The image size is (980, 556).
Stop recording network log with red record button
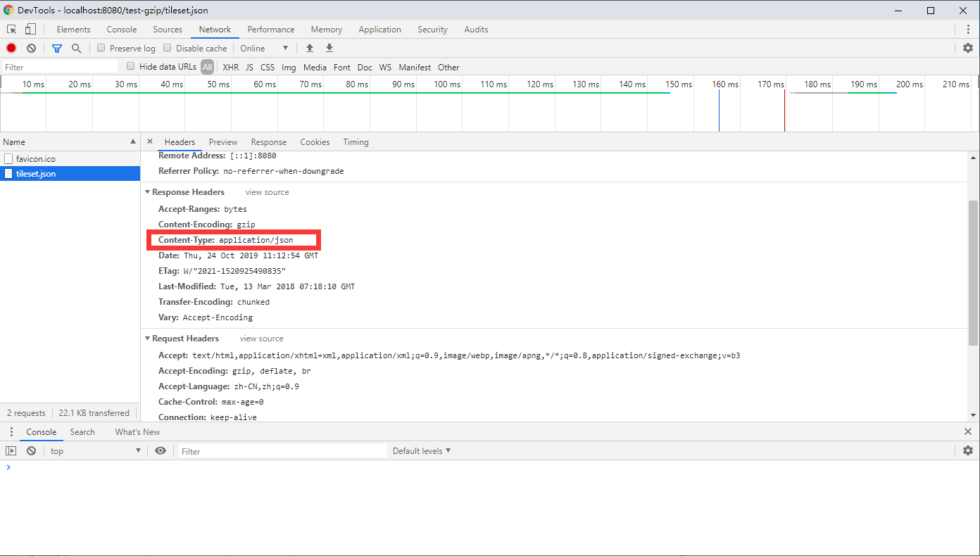point(10,47)
